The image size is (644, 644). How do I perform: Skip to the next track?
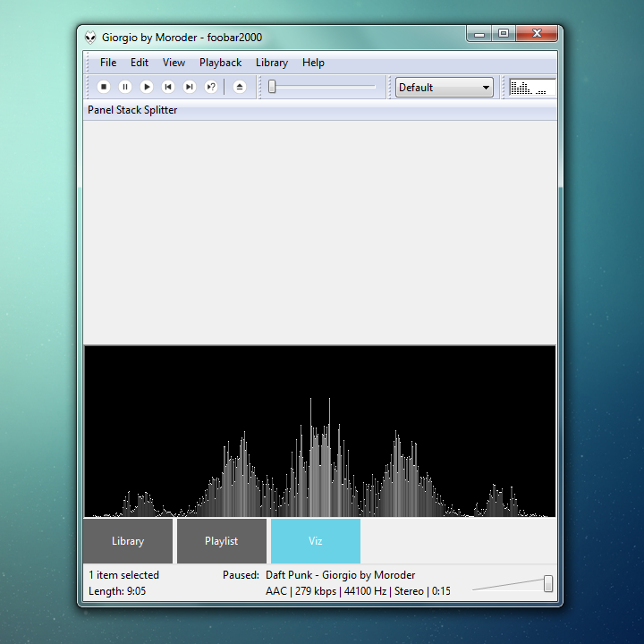190,87
